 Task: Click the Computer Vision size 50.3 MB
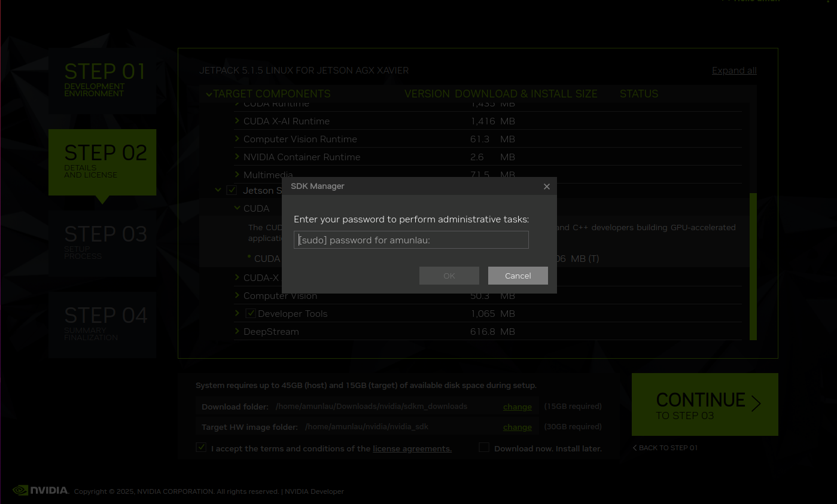(492, 295)
